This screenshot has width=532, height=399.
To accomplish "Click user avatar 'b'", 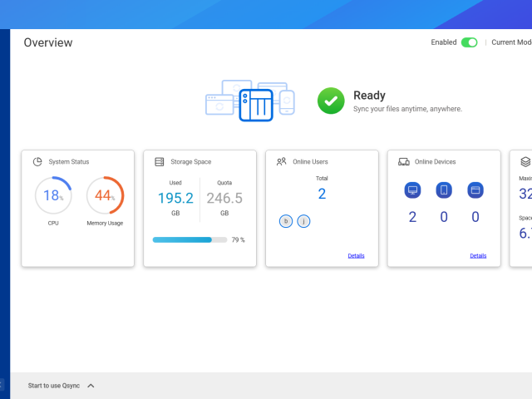I will click(x=286, y=221).
